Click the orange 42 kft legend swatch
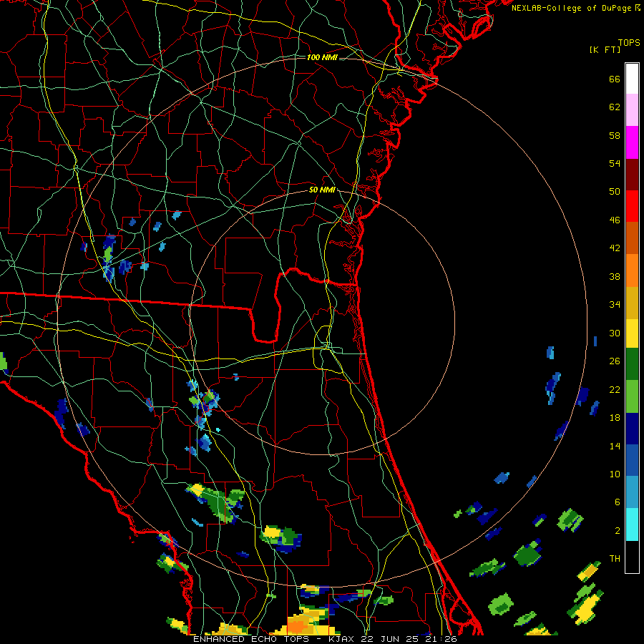 tap(632, 270)
